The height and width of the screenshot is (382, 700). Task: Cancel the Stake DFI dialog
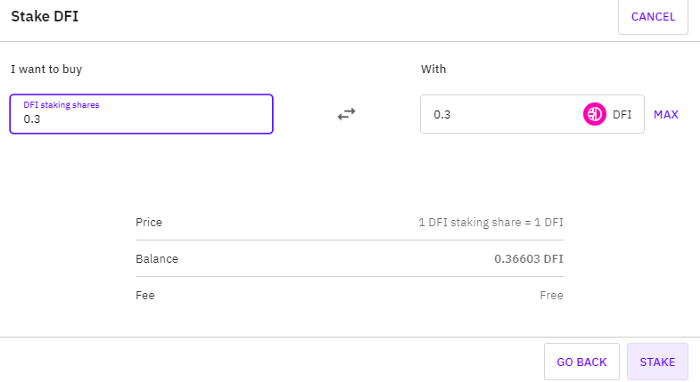tap(653, 17)
